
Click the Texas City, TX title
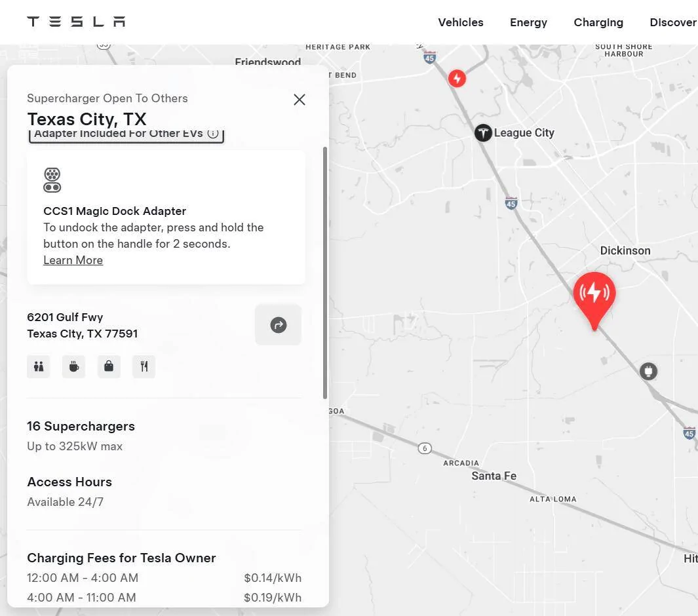(x=87, y=119)
